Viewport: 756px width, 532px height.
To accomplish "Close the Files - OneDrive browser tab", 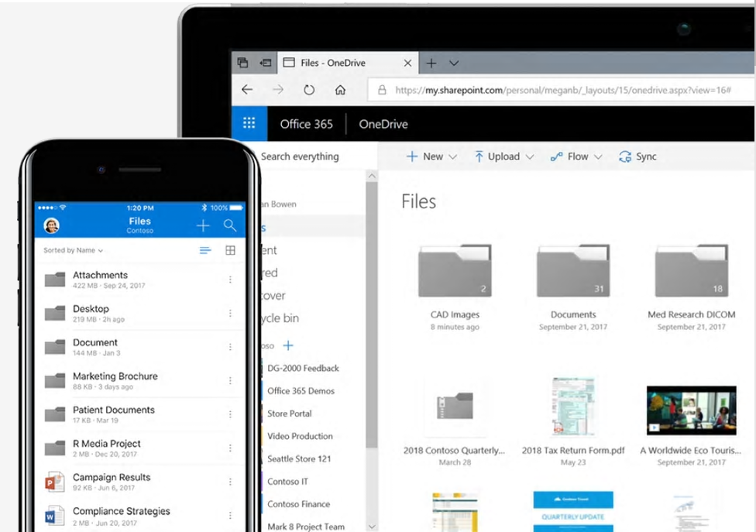I will (x=408, y=63).
